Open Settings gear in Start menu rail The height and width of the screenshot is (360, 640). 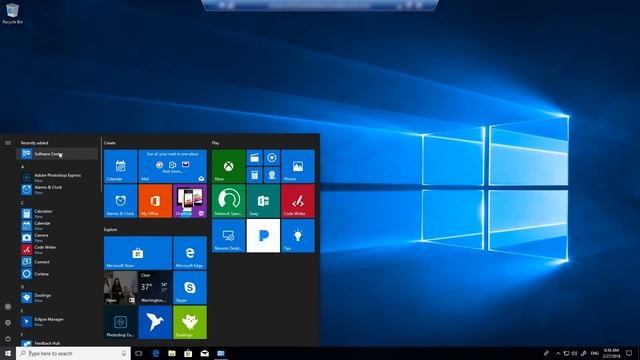(x=8, y=322)
